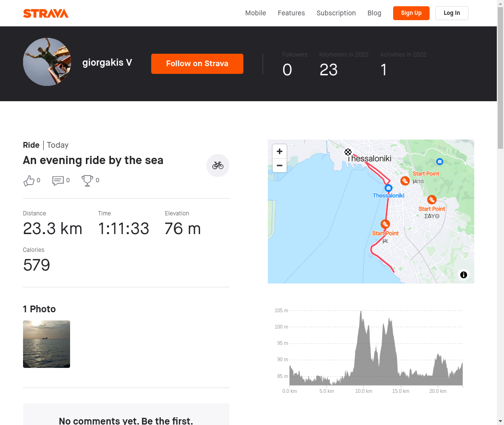Image resolution: width=504 pixels, height=425 pixels.
Task: Give kudos with thumbs-up icon
Action: pyautogui.click(x=29, y=180)
